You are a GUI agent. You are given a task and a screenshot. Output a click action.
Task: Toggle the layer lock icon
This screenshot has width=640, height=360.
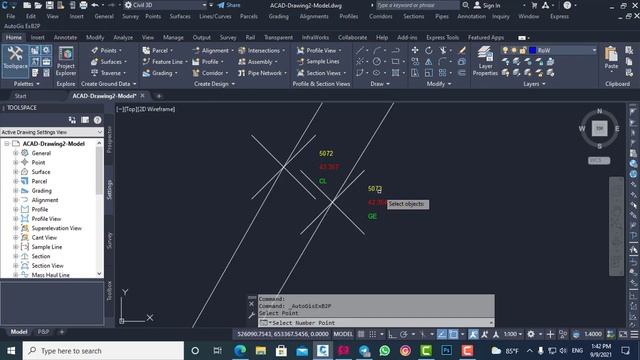click(523, 50)
